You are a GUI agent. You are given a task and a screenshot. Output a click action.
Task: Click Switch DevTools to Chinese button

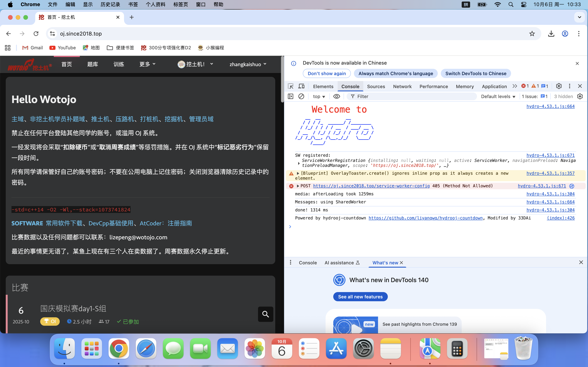(x=475, y=74)
